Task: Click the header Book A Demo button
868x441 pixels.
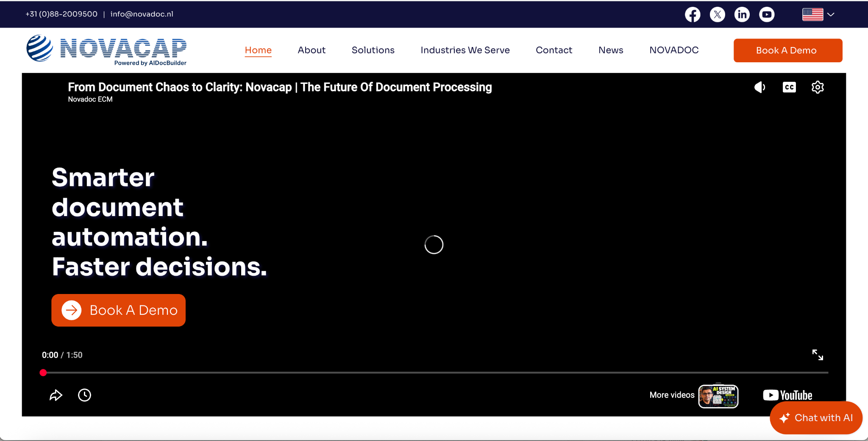Action: tap(788, 50)
